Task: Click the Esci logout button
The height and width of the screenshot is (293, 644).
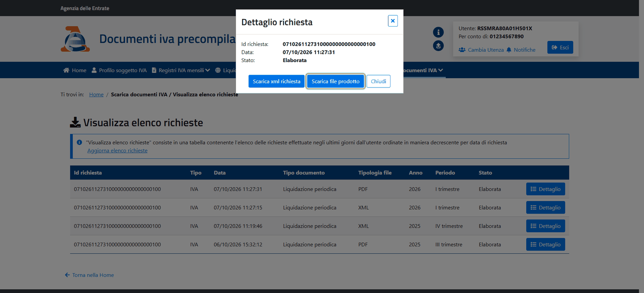Action: pos(560,47)
